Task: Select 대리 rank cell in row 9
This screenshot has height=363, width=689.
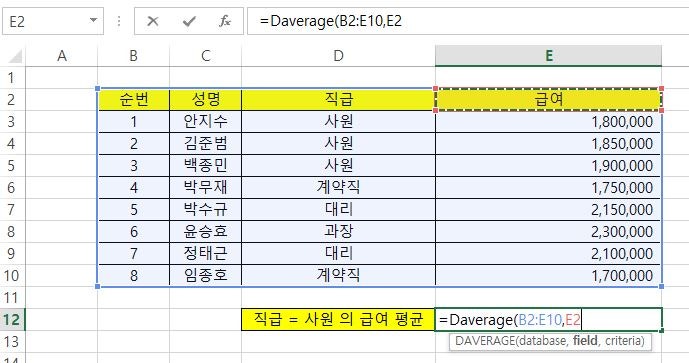Action: click(338, 254)
